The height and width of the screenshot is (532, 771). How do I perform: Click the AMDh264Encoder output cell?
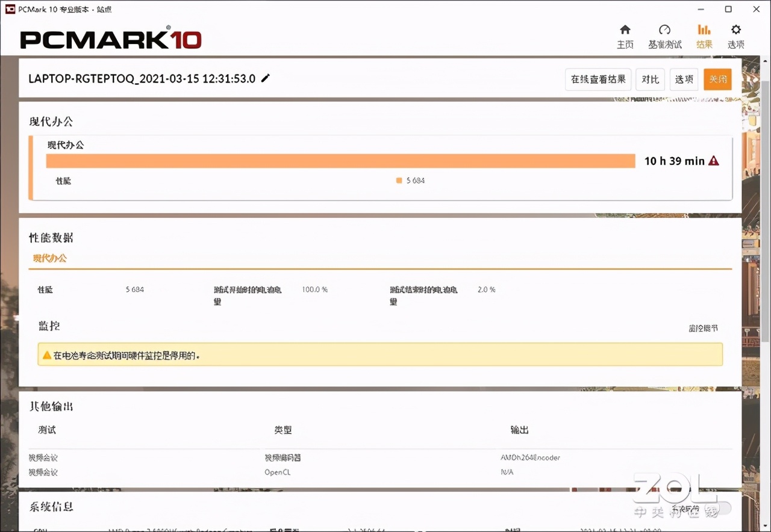pyautogui.click(x=530, y=457)
